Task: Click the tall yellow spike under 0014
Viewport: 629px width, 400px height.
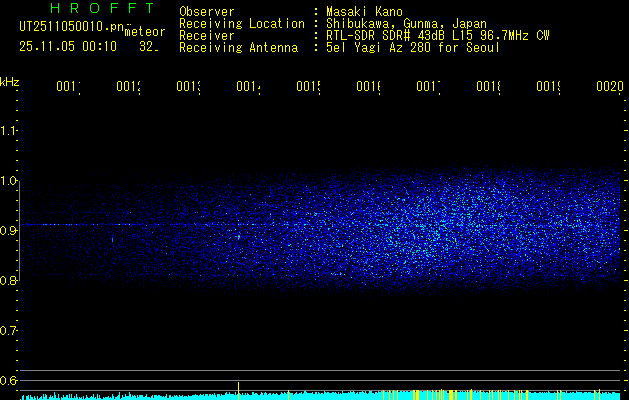Action: tap(239, 391)
